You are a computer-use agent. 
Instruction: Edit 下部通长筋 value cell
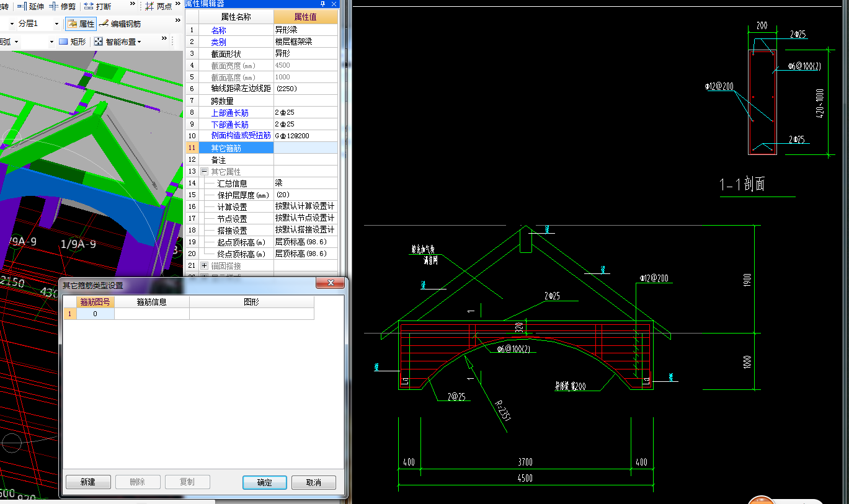pyautogui.click(x=306, y=124)
